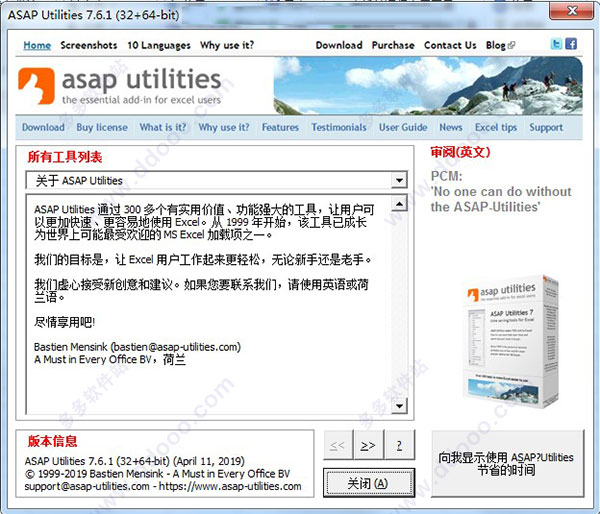Screen dimensions: 600x514
Task: Go to Download in top navigation
Action: click(339, 45)
